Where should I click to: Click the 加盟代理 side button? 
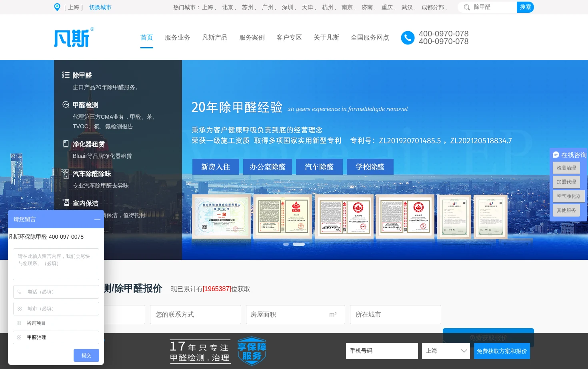pos(566,182)
